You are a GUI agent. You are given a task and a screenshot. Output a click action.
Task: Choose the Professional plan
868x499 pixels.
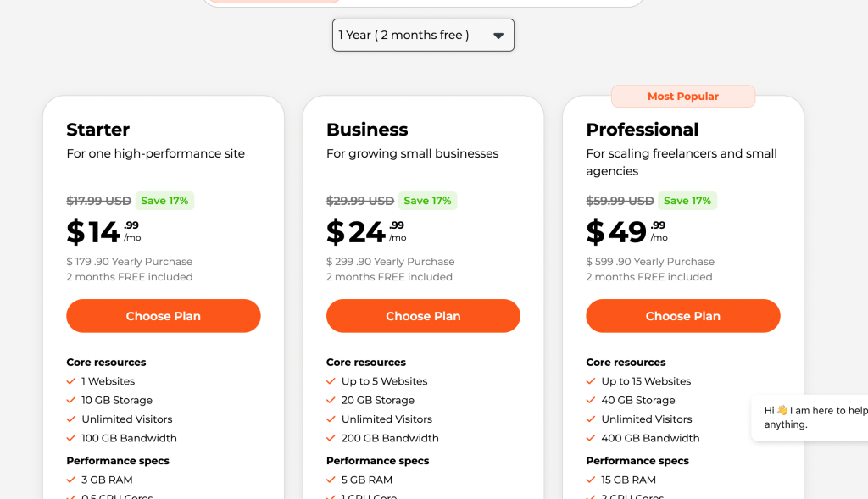click(x=682, y=316)
